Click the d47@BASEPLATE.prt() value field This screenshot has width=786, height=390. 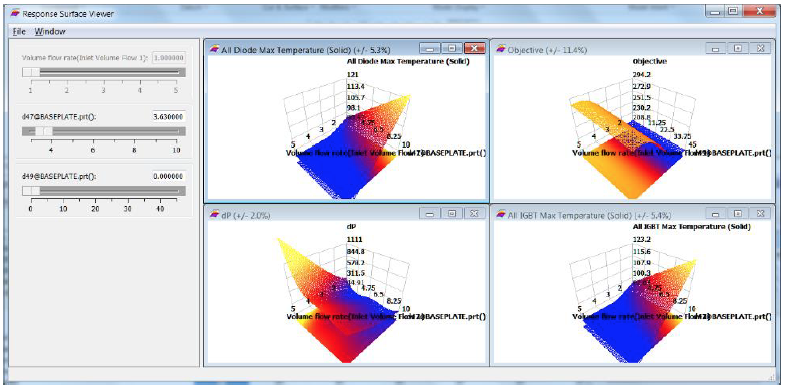pyautogui.click(x=168, y=117)
